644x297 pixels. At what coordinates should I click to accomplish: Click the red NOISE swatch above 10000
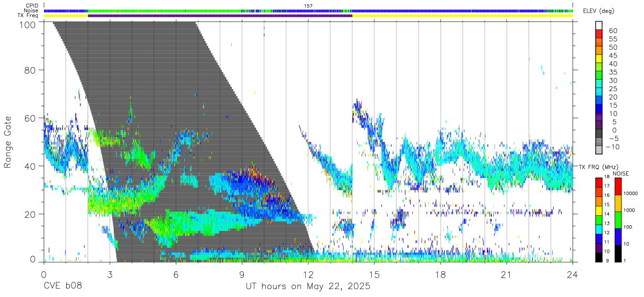[618, 186]
